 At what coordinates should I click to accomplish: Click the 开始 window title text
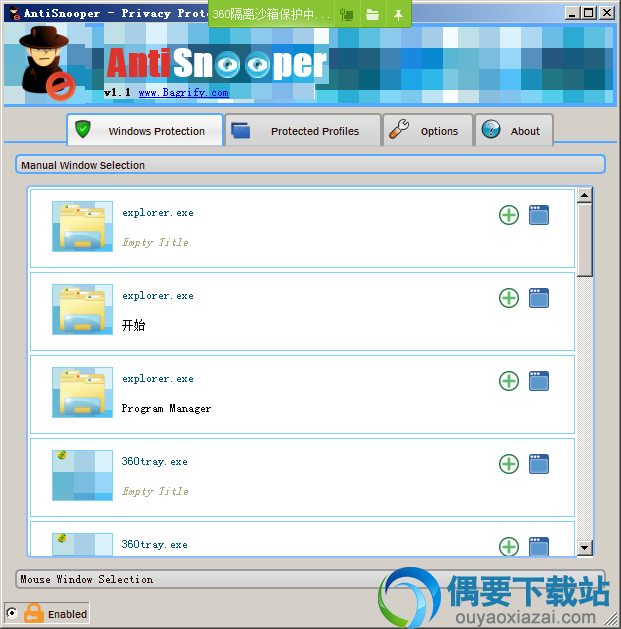point(133,325)
